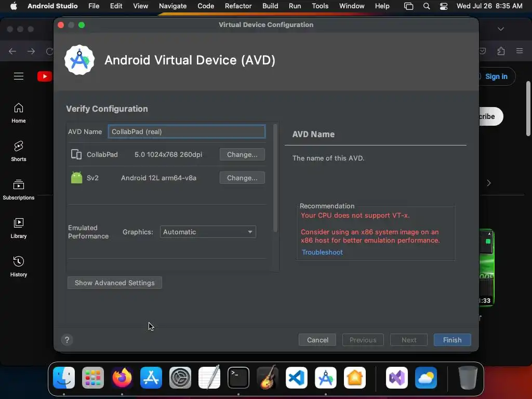Open the File menu
The image size is (532, 399).
coord(94,6)
